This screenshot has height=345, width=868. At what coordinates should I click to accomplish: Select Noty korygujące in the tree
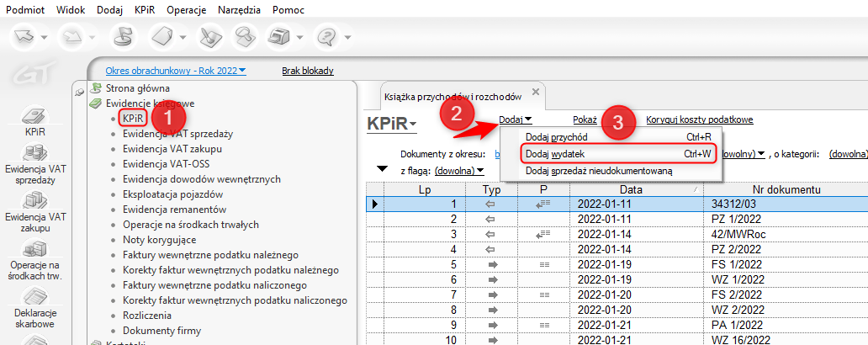pos(160,240)
